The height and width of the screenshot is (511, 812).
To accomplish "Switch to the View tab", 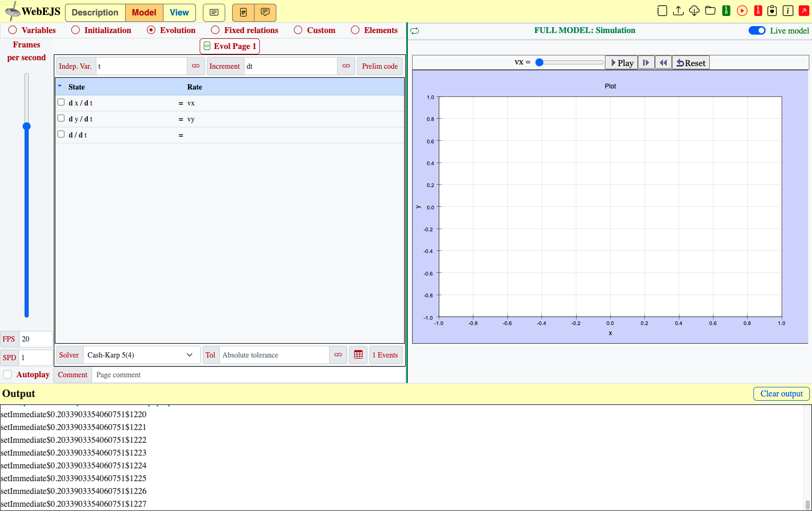I will point(179,12).
